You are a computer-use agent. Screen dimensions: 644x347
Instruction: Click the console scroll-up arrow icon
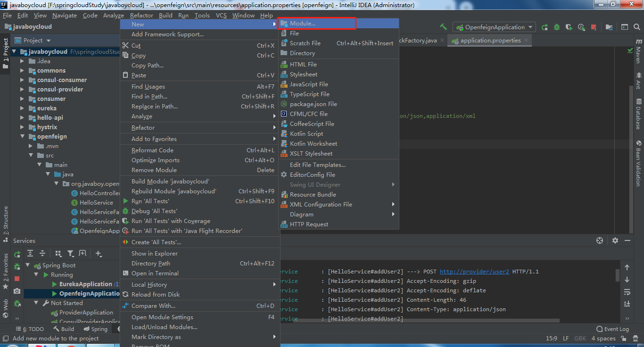click(x=627, y=267)
